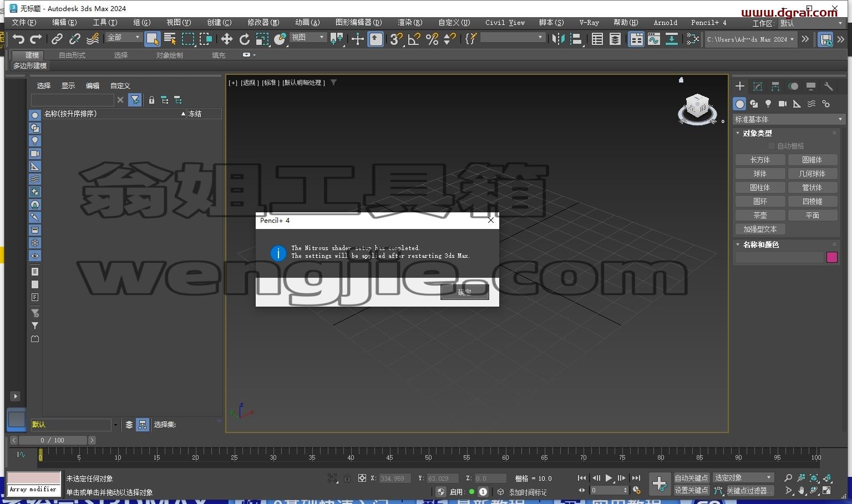Click the lock selection icon in explorer
Screen dimensions: 852x504
pos(151,100)
